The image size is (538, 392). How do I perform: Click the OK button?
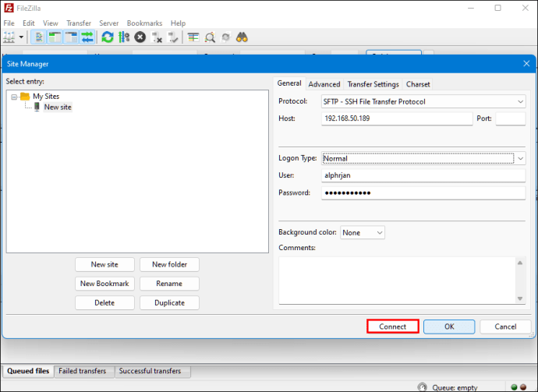pyautogui.click(x=449, y=327)
